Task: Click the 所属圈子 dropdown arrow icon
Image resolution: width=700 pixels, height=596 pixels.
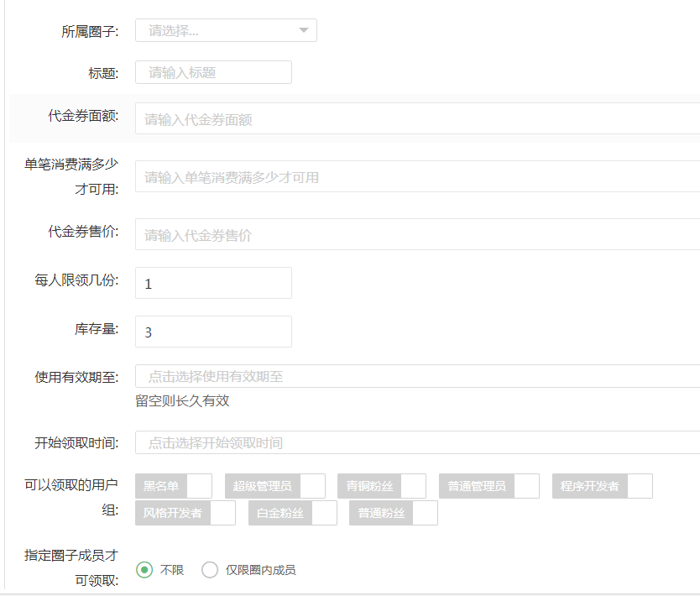Action: tap(303, 31)
